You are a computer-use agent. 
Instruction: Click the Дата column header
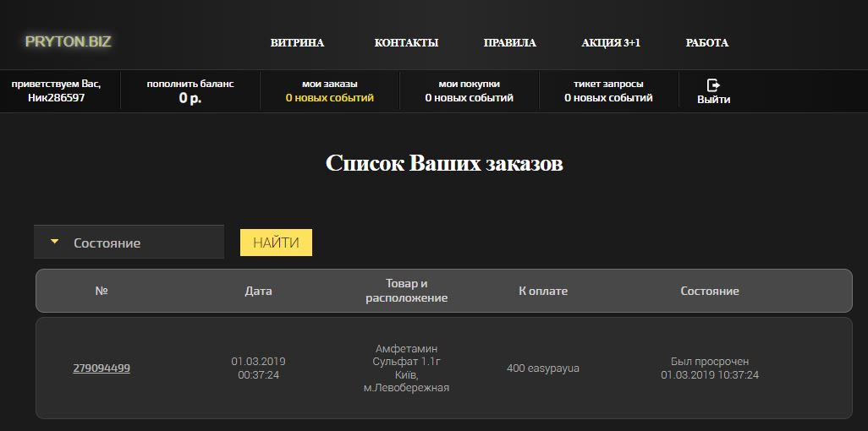[259, 291]
